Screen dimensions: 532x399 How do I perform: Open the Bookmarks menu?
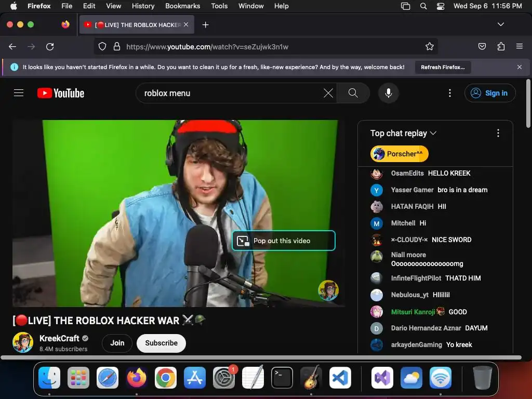[182, 6]
